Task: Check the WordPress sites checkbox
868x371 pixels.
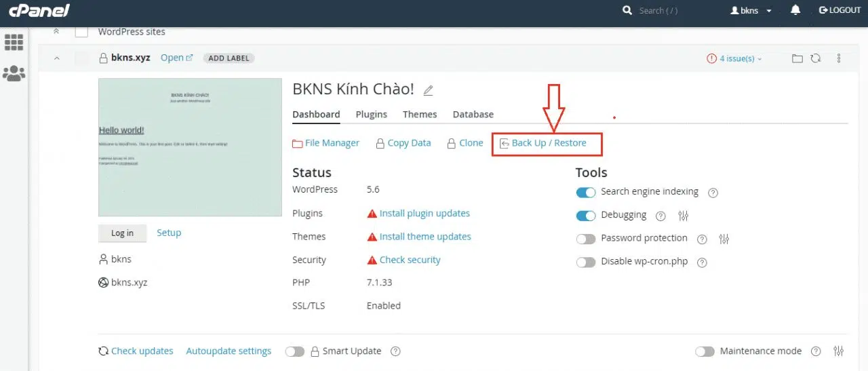Action: (x=81, y=32)
